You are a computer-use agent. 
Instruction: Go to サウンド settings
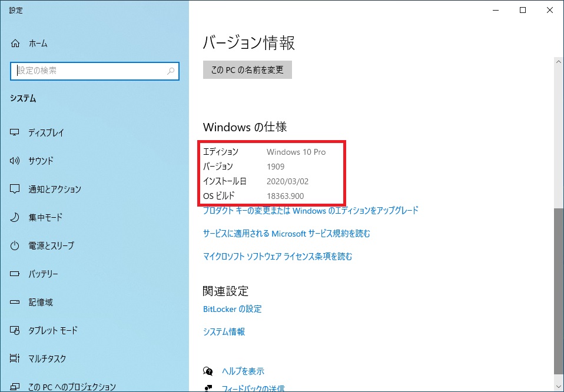coord(41,161)
